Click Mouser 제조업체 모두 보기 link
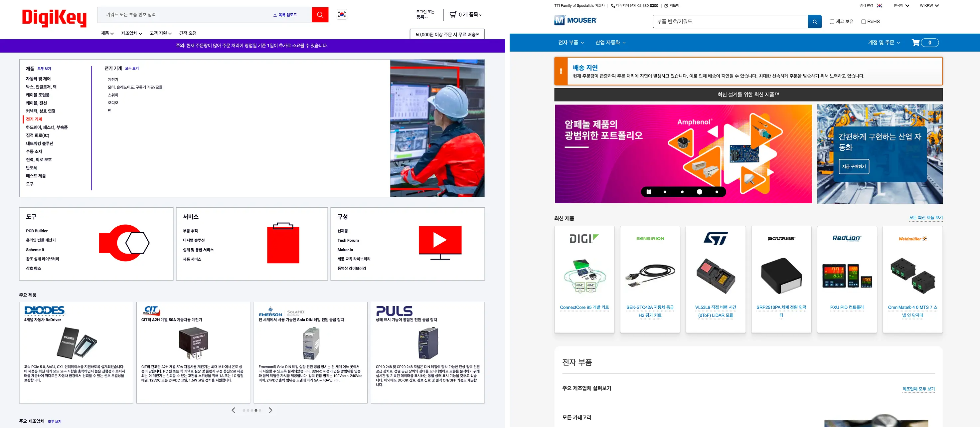Screen dimensions: 980x428 tap(918, 389)
